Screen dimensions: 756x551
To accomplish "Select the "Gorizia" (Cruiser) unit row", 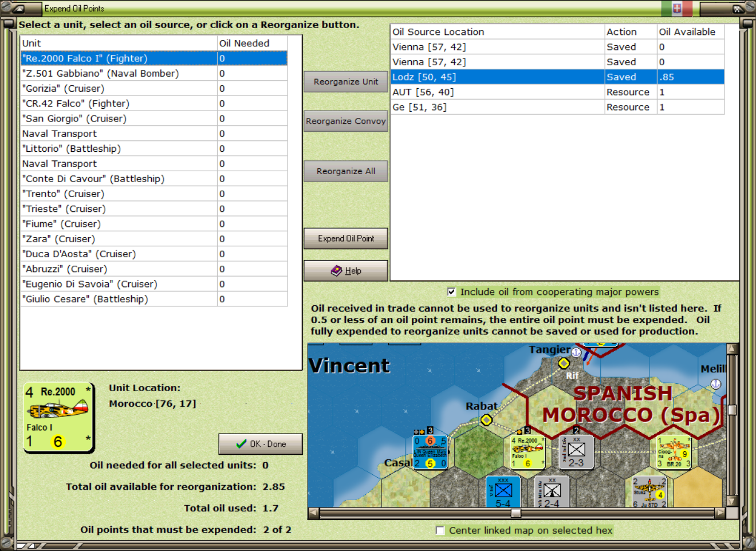I will coord(153,88).
